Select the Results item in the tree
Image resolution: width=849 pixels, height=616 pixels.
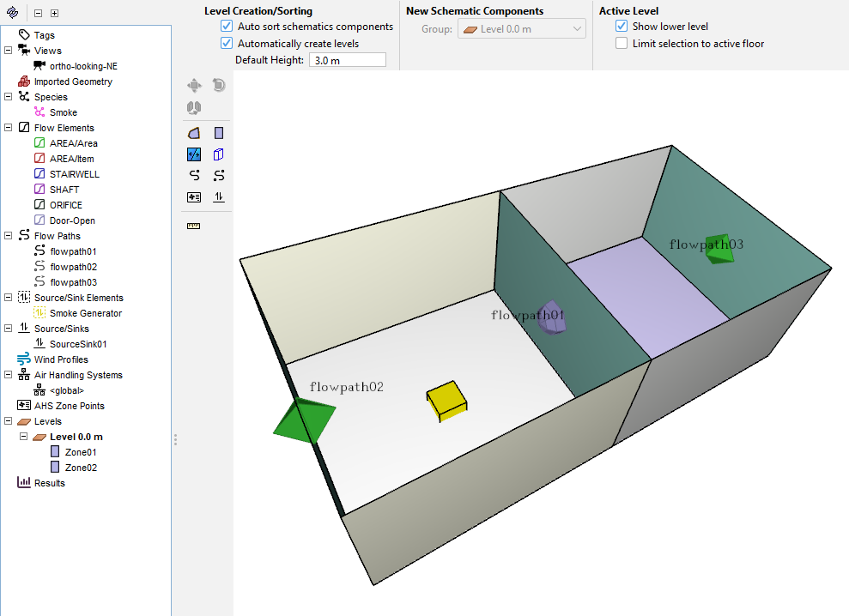49,483
